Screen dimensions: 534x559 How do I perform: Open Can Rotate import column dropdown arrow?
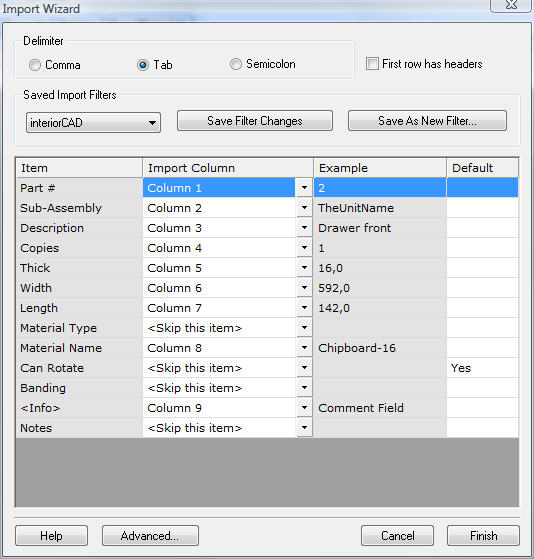pos(304,367)
